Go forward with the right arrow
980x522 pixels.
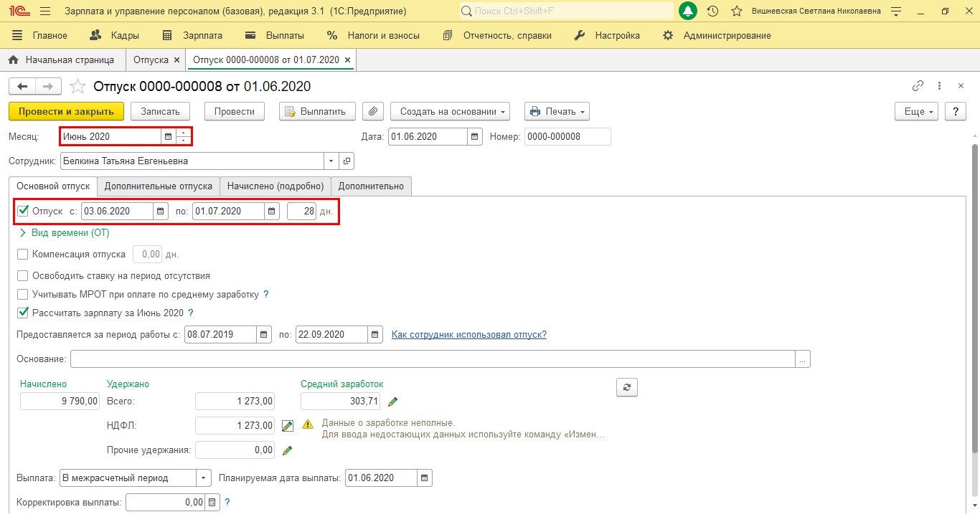(47, 86)
